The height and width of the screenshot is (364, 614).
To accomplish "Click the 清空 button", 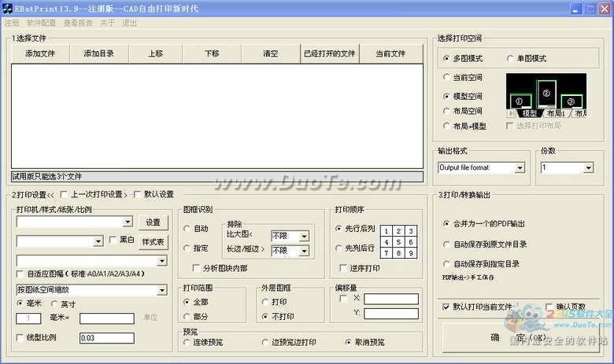I will [271, 53].
